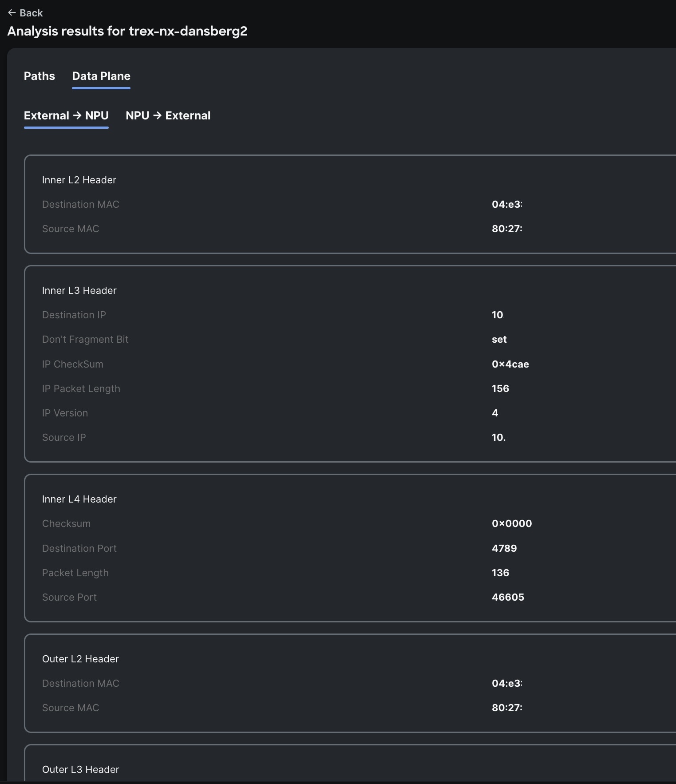Switch to the Paths tab
This screenshot has height=784, width=676.
[40, 76]
